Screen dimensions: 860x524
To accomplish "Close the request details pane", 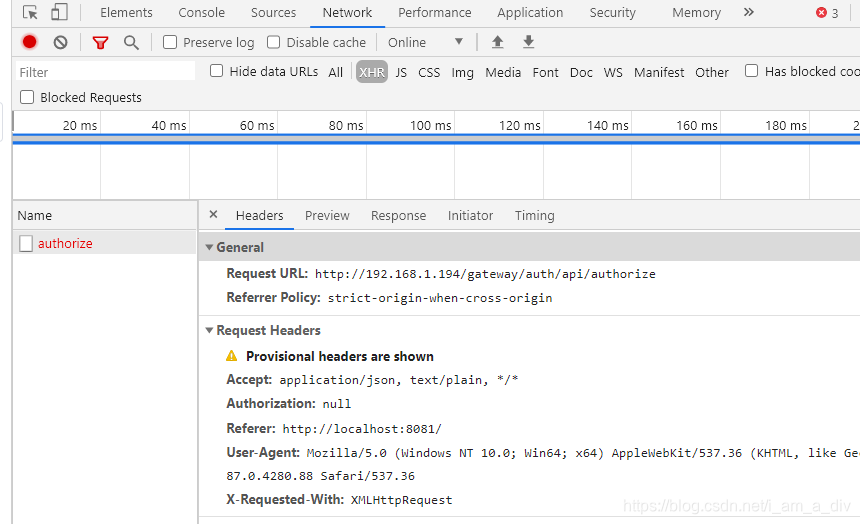I will coord(214,215).
